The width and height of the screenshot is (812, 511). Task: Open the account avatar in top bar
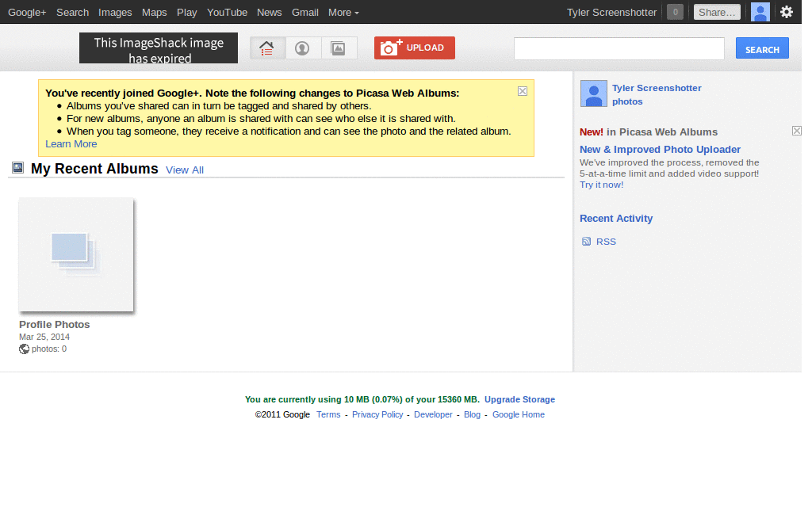[760, 12]
